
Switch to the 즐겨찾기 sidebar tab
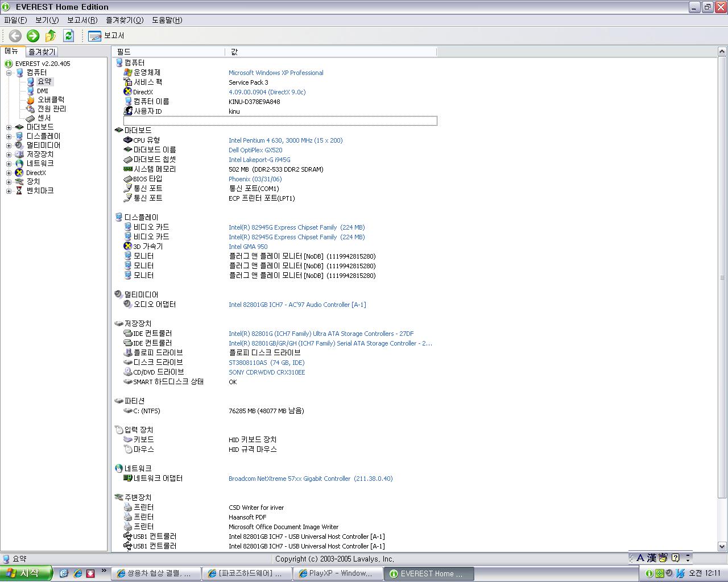coord(42,52)
